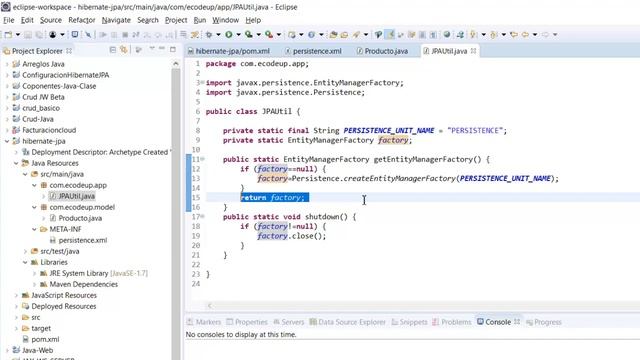Open the Data Source Explorer tab
Screen dimensions: 640x360
(x=347, y=322)
